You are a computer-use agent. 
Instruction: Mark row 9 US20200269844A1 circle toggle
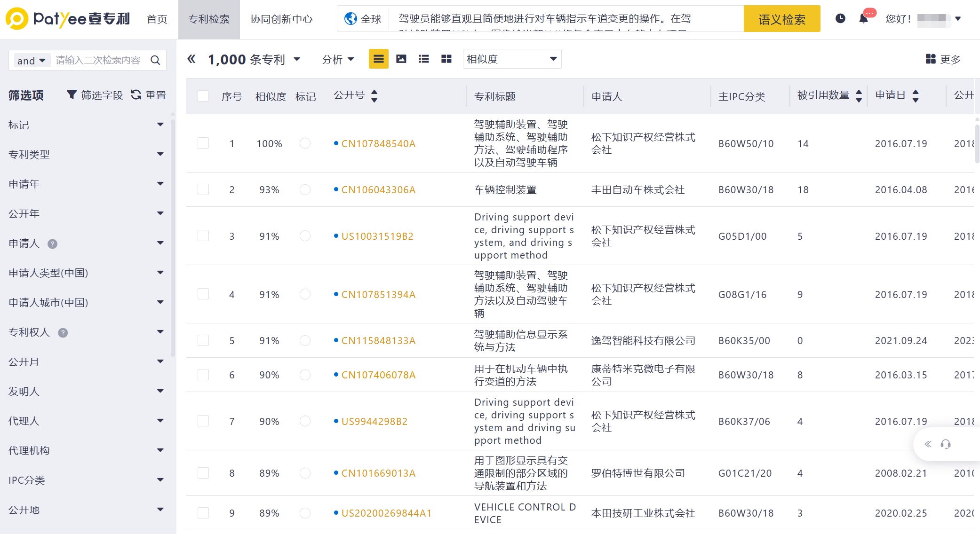(x=305, y=513)
